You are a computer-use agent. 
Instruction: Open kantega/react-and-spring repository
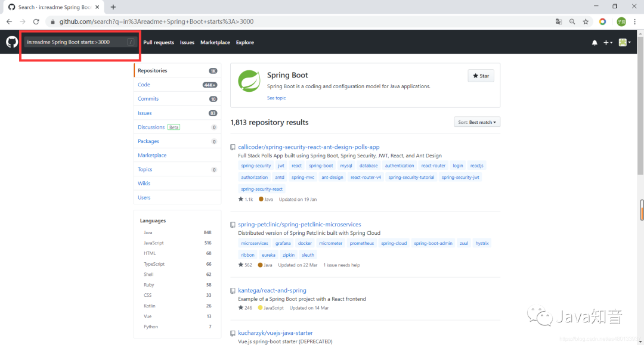coord(272,290)
